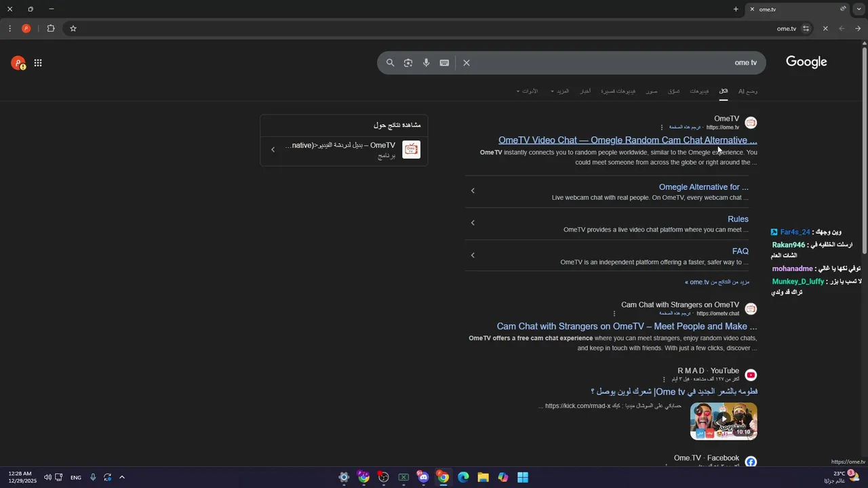Select the ome.tv browser tab

(x=798, y=9)
